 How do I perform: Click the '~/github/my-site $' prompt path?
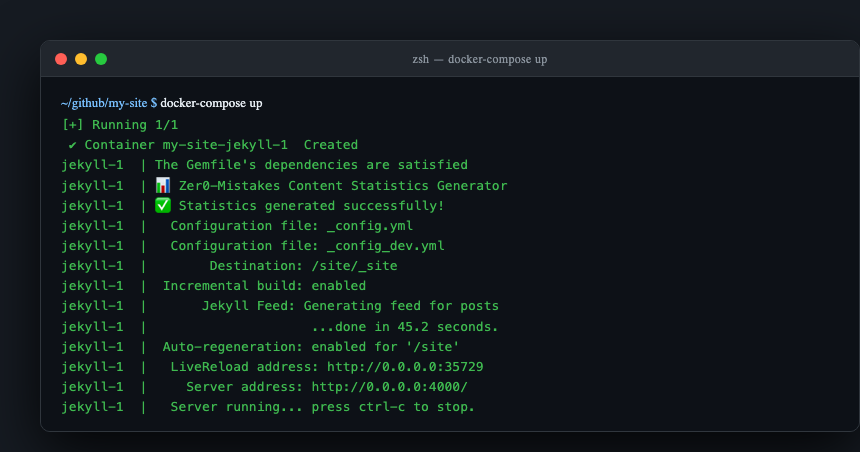[109, 103]
